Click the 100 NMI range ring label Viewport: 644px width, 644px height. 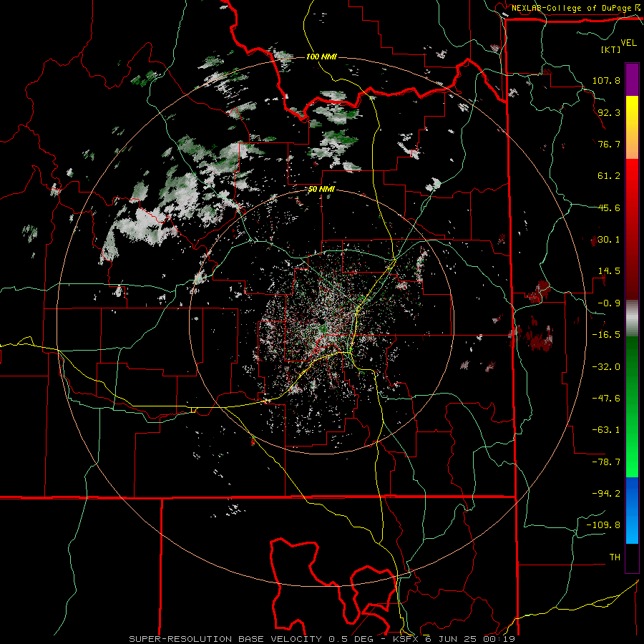[x=321, y=57]
